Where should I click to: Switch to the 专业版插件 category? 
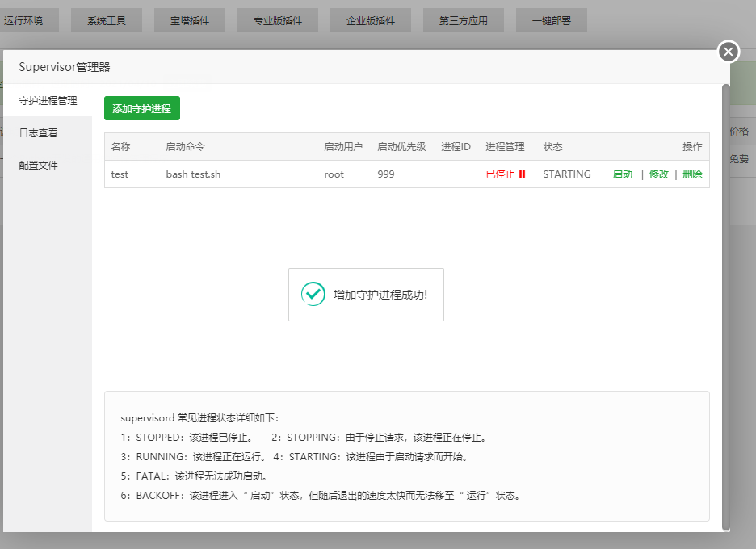click(x=278, y=21)
